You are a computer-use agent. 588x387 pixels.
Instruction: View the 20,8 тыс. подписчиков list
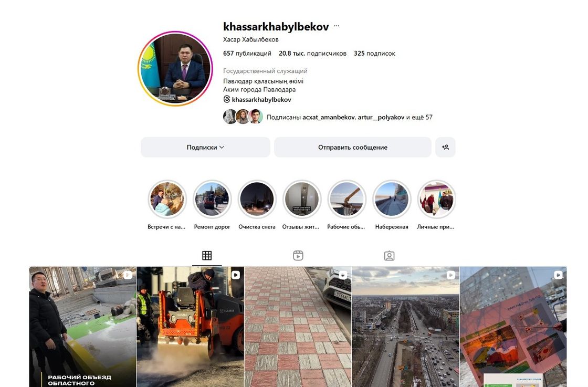click(x=312, y=53)
